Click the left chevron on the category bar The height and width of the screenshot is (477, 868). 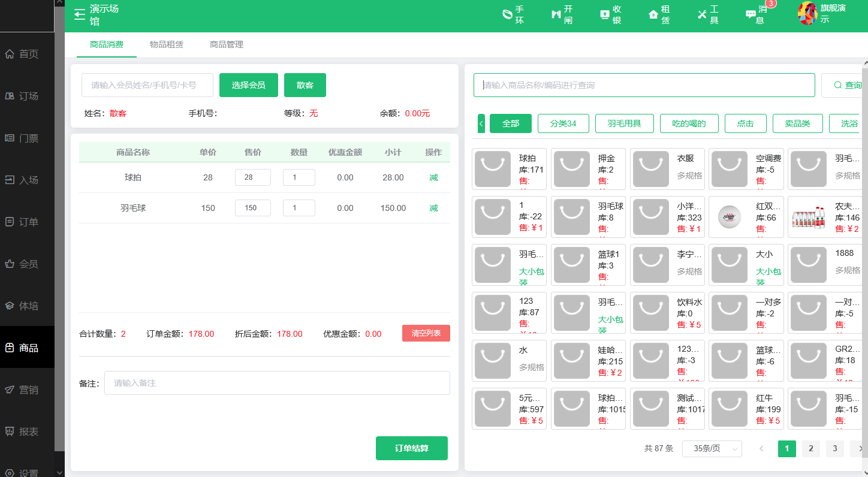click(481, 123)
